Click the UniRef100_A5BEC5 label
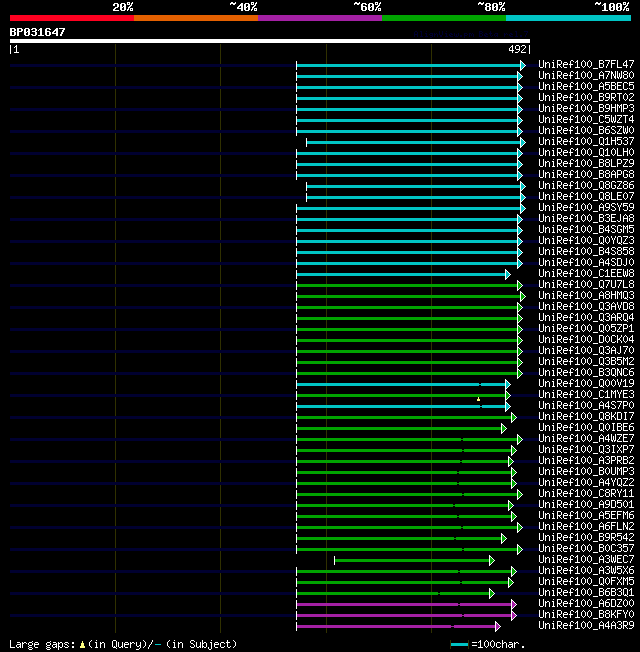The width and height of the screenshot is (640, 652). point(586,86)
